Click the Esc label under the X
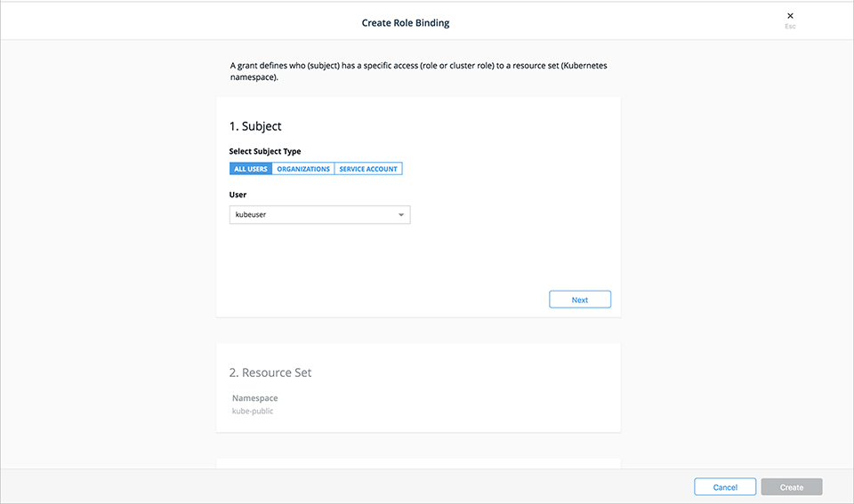 [790, 27]
